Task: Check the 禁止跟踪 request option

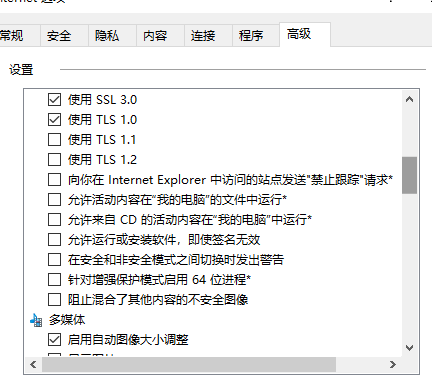Action: click(x=54, y=180)
